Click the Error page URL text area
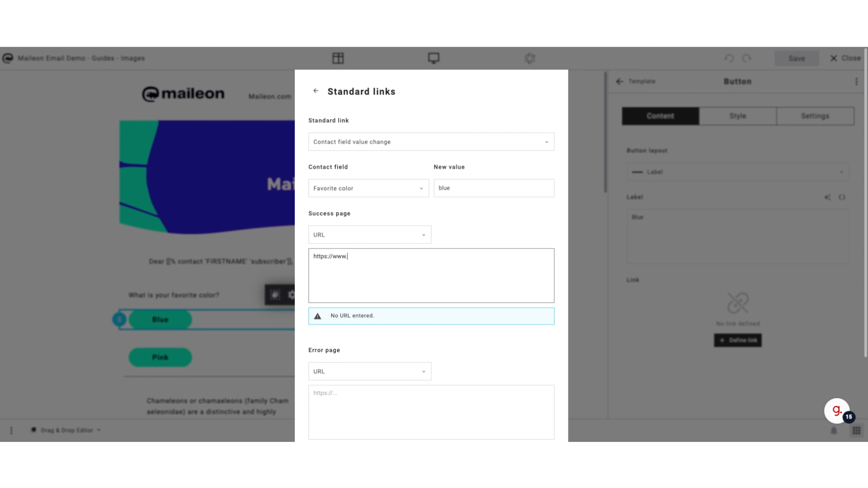The height and width of the screenshot is (488, 868). (431, 412)
